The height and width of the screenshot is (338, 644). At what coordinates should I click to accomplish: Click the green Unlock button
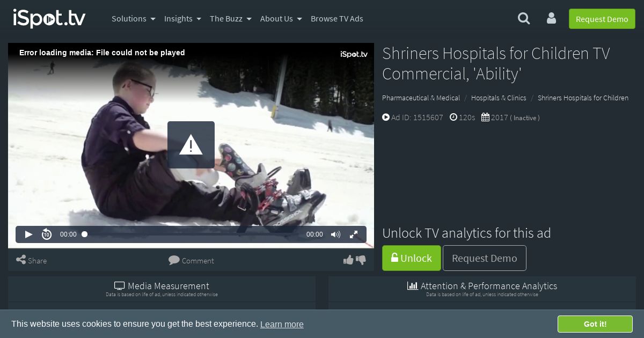tap(412, 258)
